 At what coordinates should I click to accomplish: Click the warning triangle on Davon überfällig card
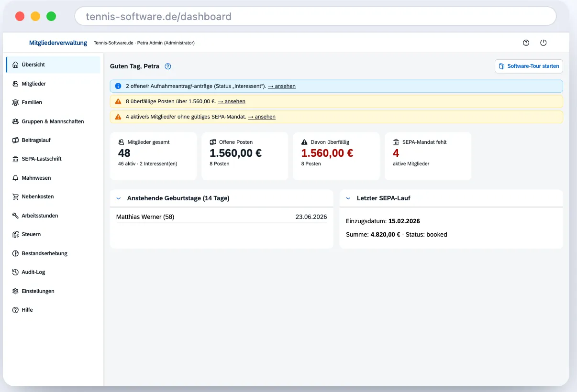304,142
